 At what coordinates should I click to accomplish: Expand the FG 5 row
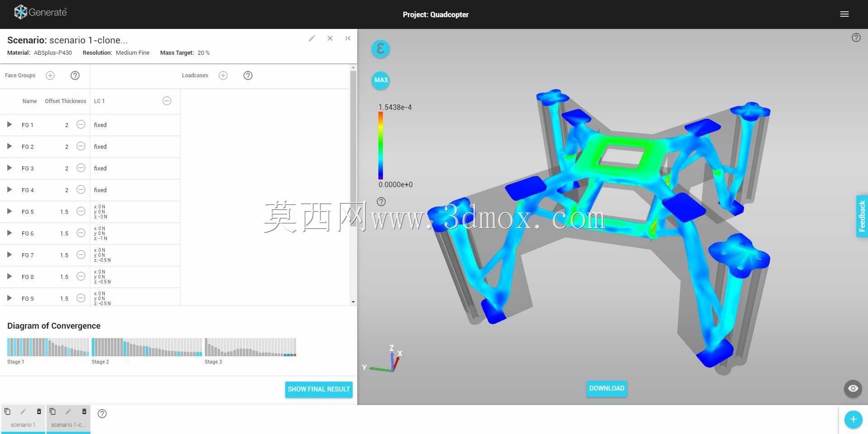pos(9,211)
